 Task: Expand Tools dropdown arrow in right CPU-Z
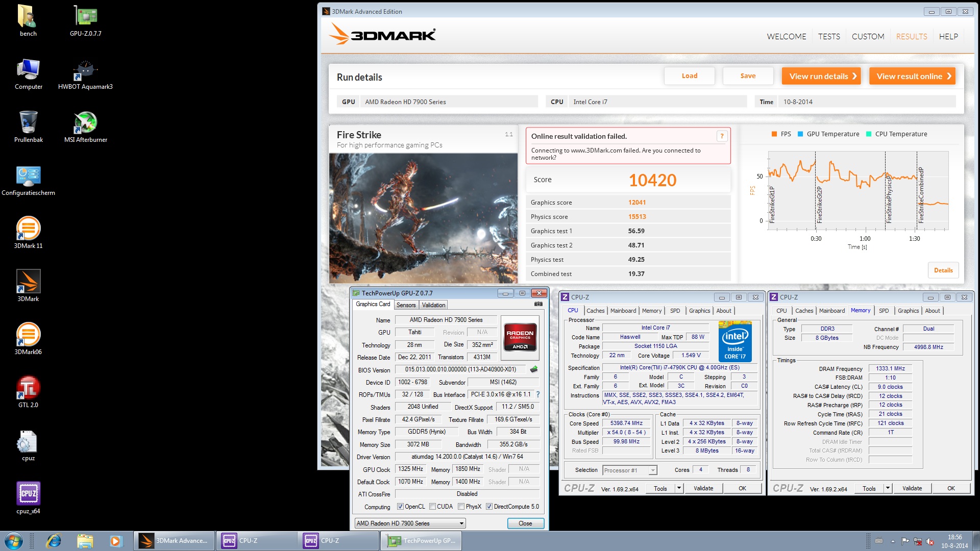888,488
